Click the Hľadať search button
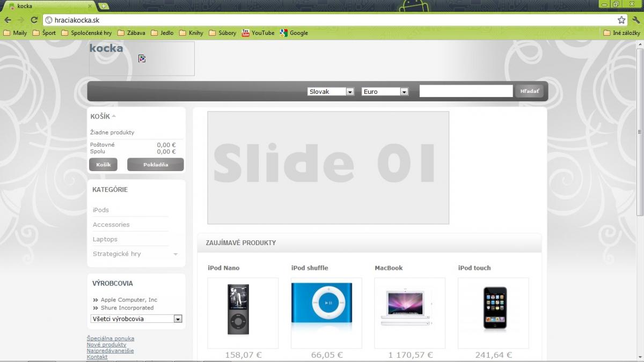Screen dimensions: 644x362 530,91
